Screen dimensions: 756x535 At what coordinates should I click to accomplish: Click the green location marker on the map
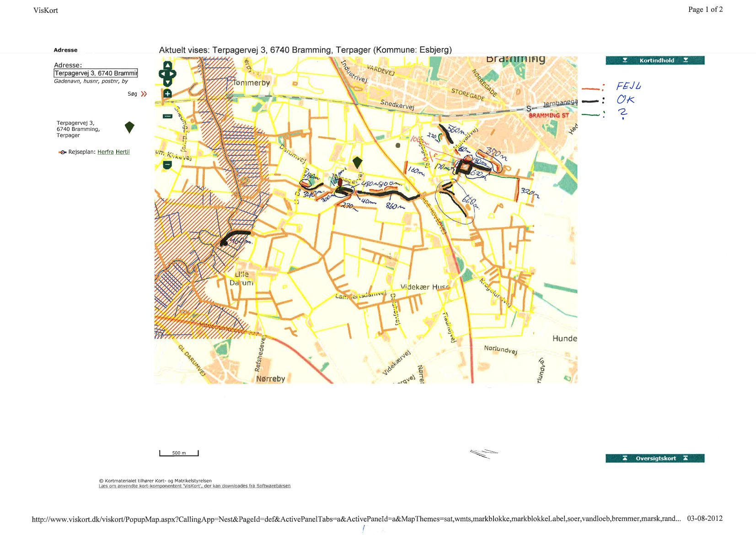point(357,162)
